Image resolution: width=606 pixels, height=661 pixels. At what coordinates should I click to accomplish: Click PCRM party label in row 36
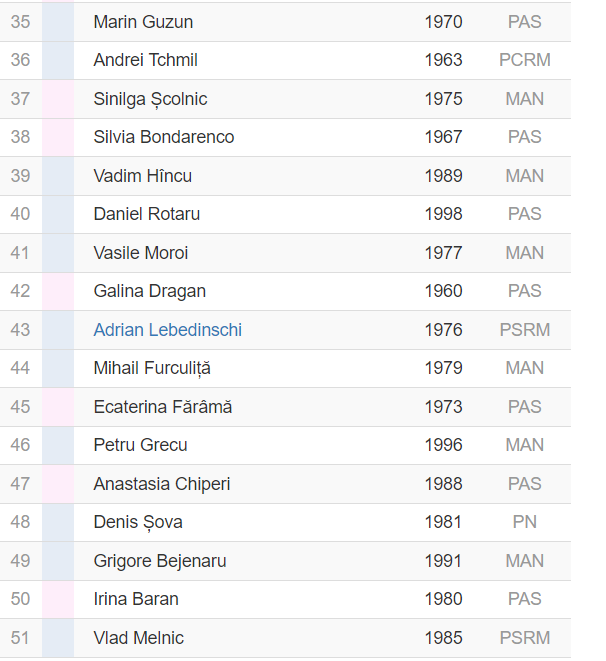click(x=525, y=60)
